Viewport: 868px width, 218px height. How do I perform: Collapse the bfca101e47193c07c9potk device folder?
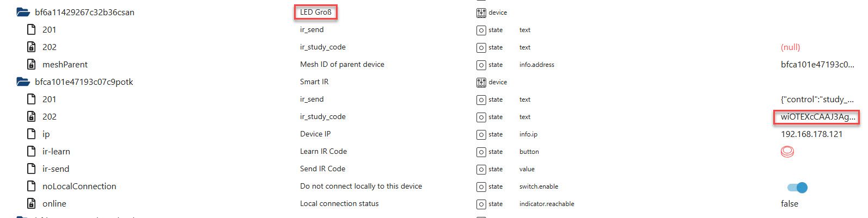[23, 82]
